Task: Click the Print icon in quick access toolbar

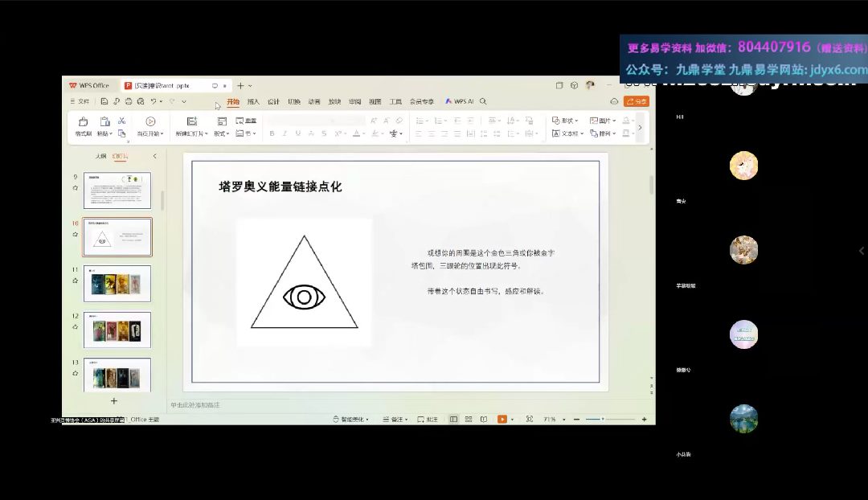Action: click(129, 101)
